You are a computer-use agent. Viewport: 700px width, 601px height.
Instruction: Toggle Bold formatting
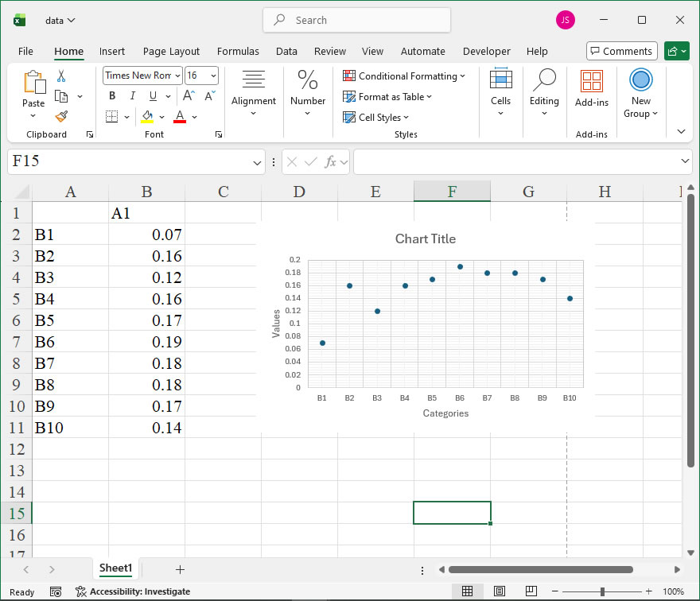click(112, 96)
